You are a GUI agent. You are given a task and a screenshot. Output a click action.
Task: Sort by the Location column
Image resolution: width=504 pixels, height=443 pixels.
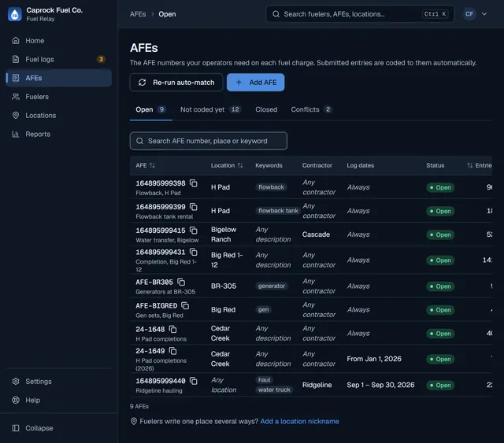tap(227, 165)
